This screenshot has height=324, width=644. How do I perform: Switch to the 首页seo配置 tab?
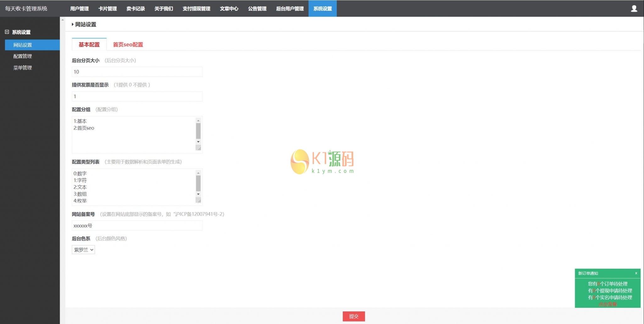point(128,44)
